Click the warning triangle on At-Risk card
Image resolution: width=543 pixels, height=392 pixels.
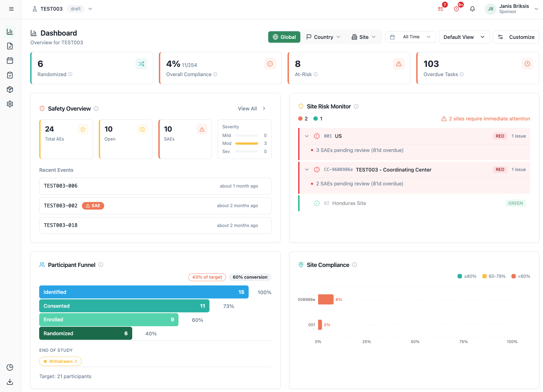(x=399, y=64)
